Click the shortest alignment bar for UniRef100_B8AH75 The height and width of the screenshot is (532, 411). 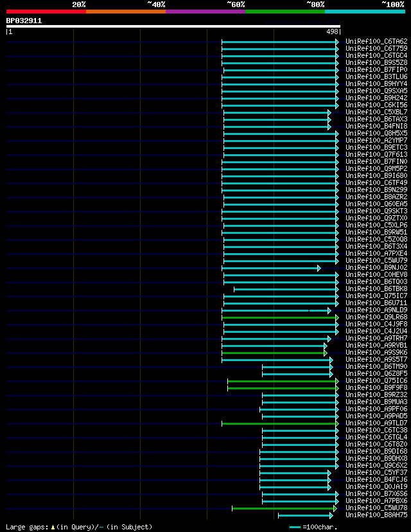click(306, 516)
